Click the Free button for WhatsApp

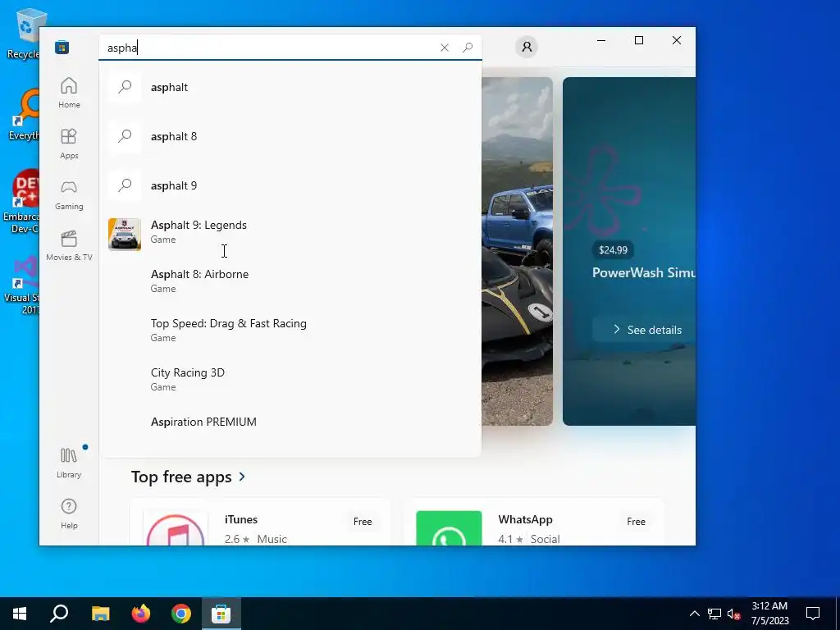pos(636,521)
